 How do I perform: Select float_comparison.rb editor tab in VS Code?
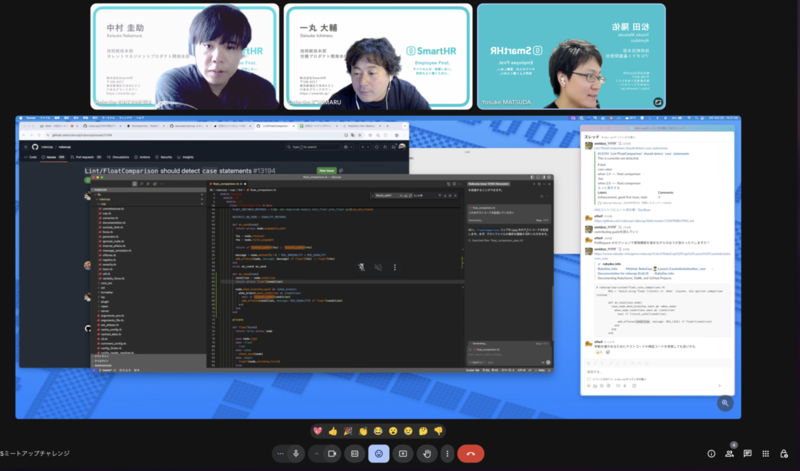point(228,184)
